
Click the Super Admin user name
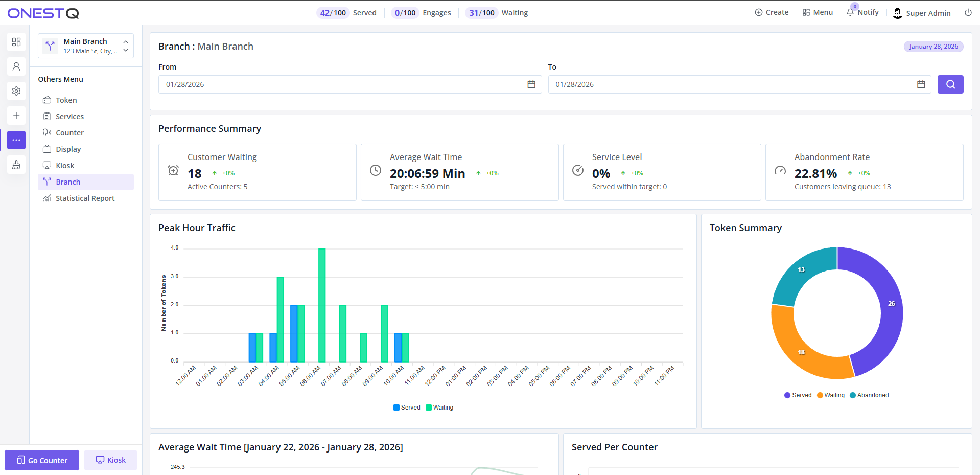click(928, 13)
